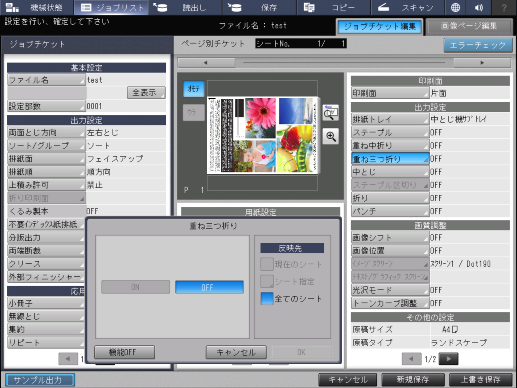
Task: Open the ステープル setting
Action: coord(390,132)
